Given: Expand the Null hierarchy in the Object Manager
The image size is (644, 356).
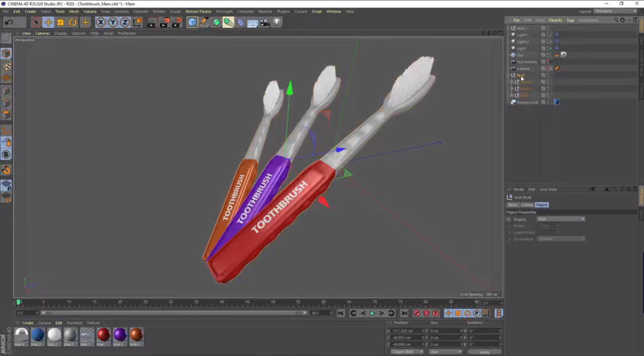Looking at the screenshot, I should [x=508, y=75].
